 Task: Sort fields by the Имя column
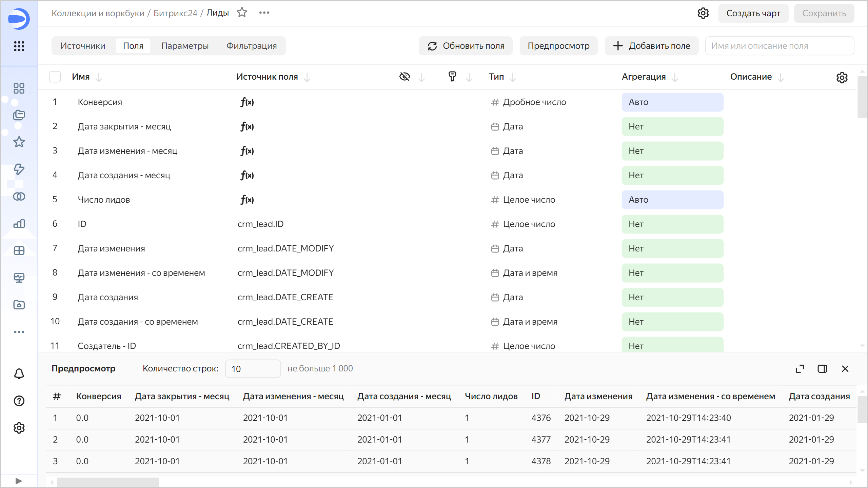[99, 78]
